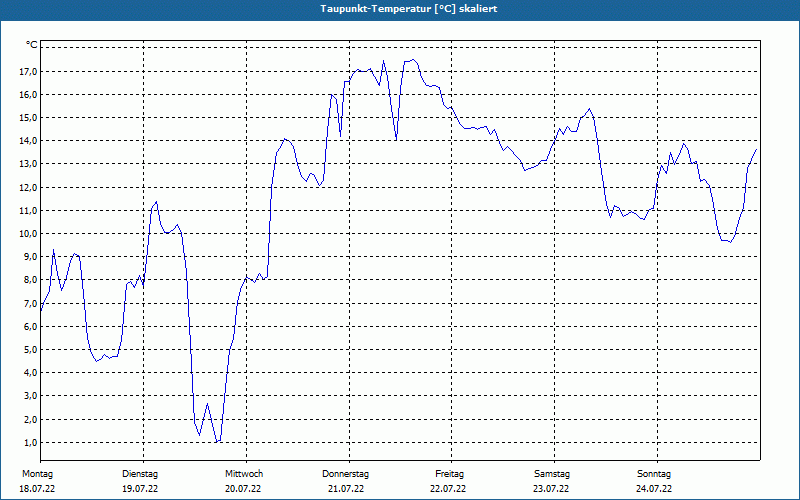Click the date 19.07.22
800x500 pixels.
pyautogui.click(x=140, y=489)
